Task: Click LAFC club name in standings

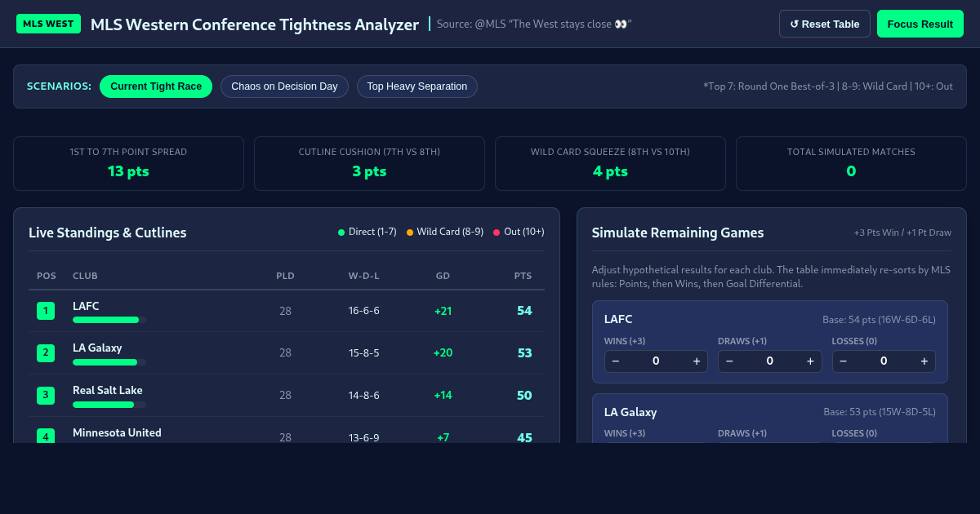Action: click(x=86, y=306)
